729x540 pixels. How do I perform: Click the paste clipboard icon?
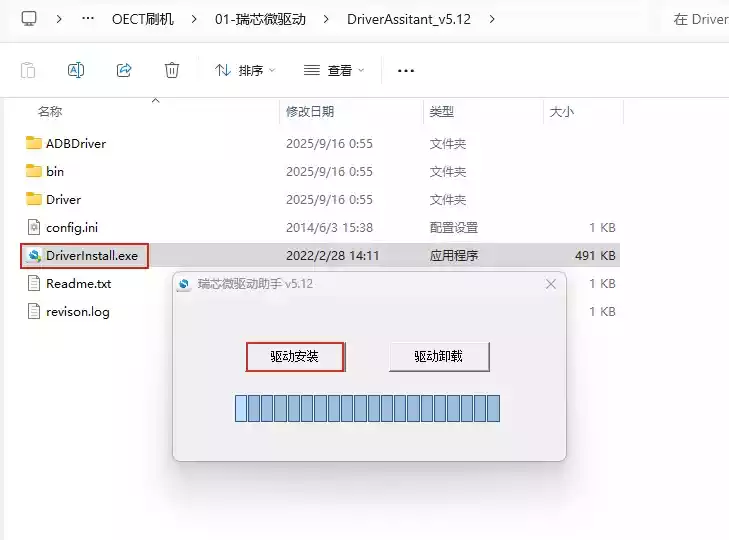pos(28,70)
